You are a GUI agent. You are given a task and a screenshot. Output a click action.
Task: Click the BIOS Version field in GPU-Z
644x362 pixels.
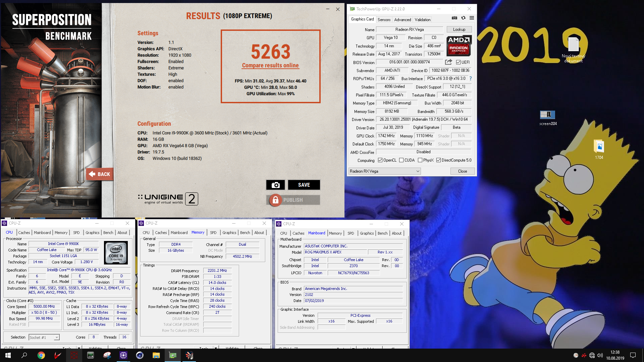point(410,62)
